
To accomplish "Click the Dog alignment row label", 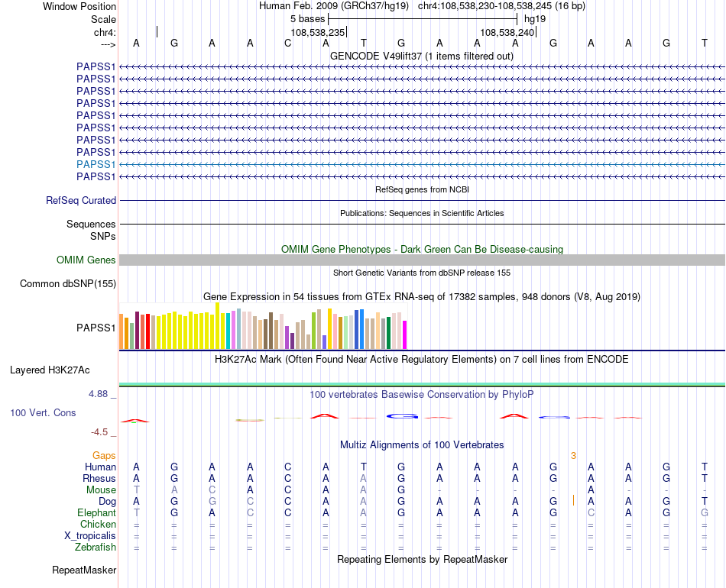I will 108,502.
